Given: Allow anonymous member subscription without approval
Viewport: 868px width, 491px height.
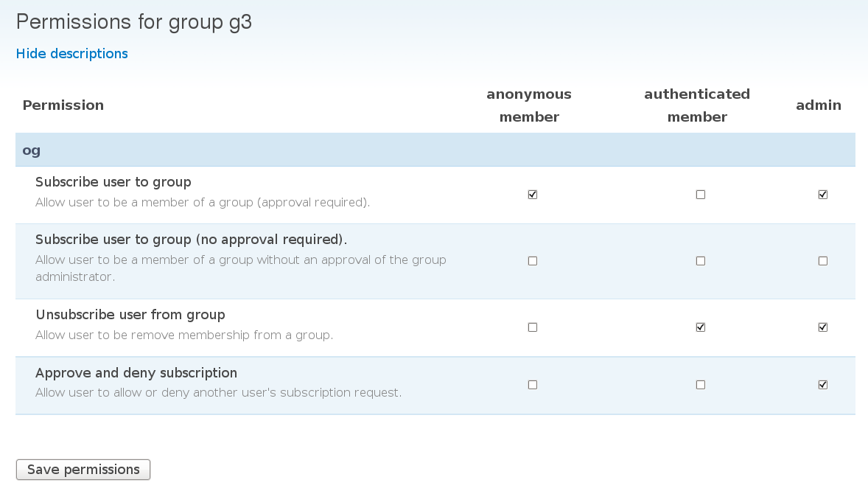Looking at the screenshot, I should (533, 261).
